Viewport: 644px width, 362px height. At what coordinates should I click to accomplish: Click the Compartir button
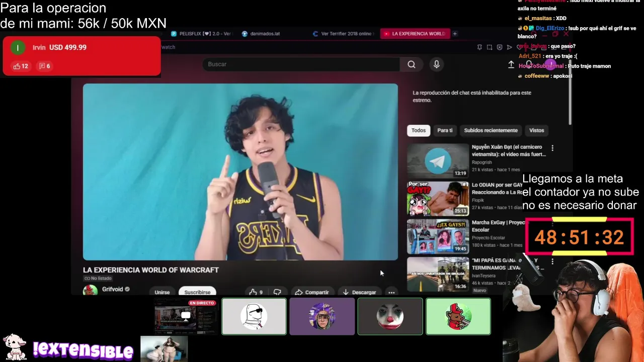coord(311,292)
